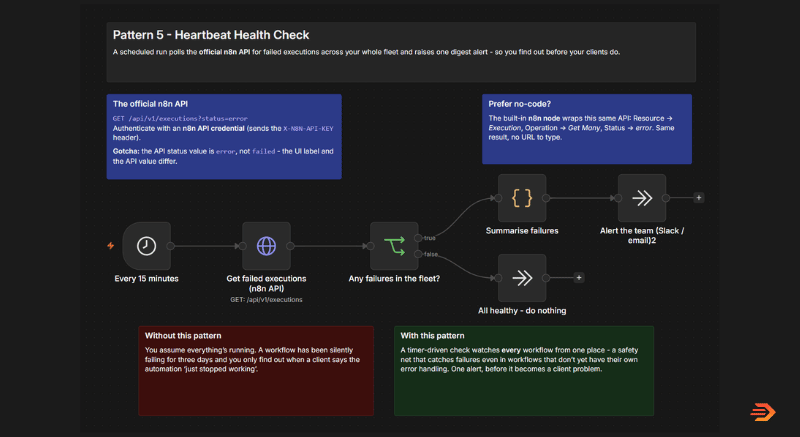Click the X-N8N-API-KEY header text
The width and height of the screenshot is (800, 437).
click(308, 128)
